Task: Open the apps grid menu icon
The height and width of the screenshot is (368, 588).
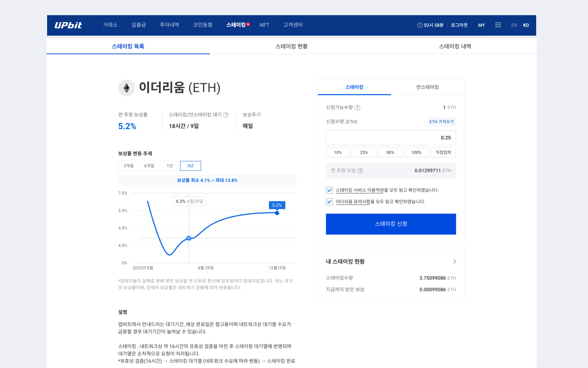Action: tap(498, 25)
